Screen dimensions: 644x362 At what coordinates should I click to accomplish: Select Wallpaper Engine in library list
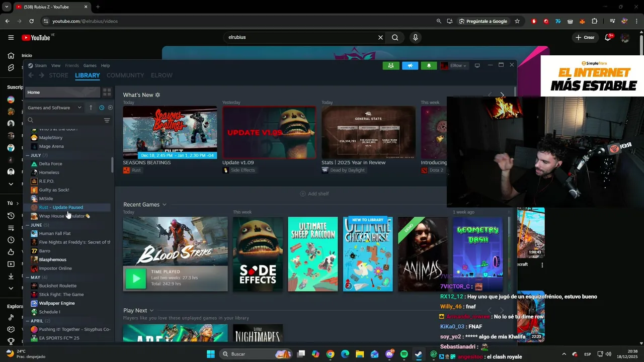[69, 303]
